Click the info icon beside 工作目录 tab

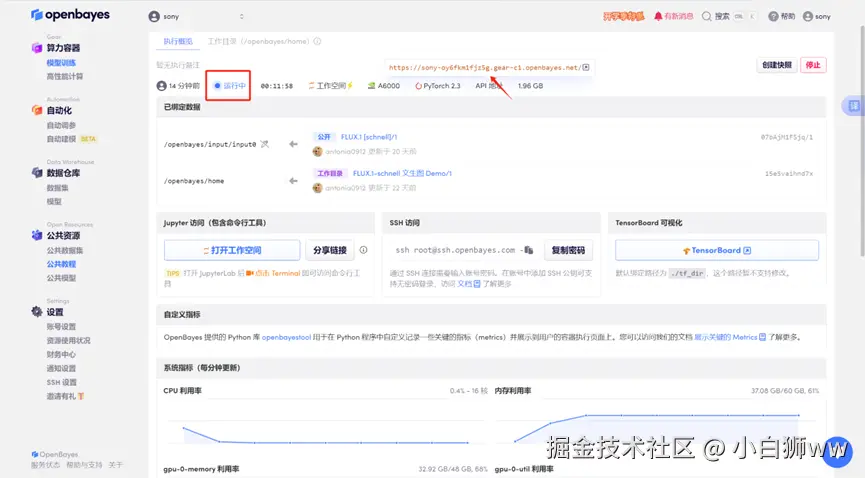317,41
